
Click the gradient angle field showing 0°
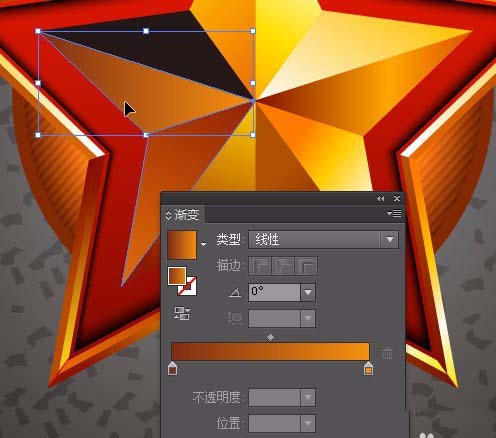[x=274, y=292]
